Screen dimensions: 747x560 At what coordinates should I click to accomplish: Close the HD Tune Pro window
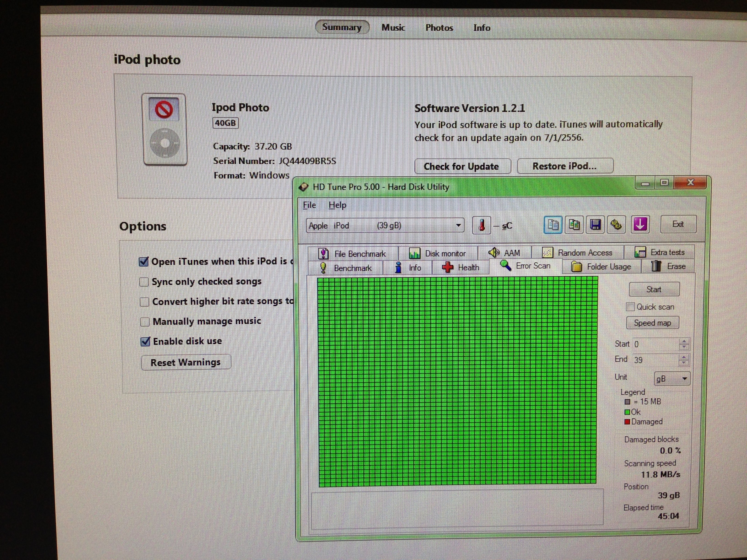(690, 182)
